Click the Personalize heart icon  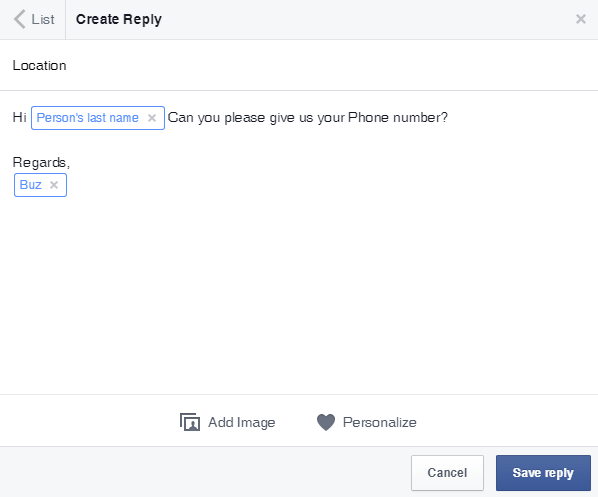(x=326, y=422)
